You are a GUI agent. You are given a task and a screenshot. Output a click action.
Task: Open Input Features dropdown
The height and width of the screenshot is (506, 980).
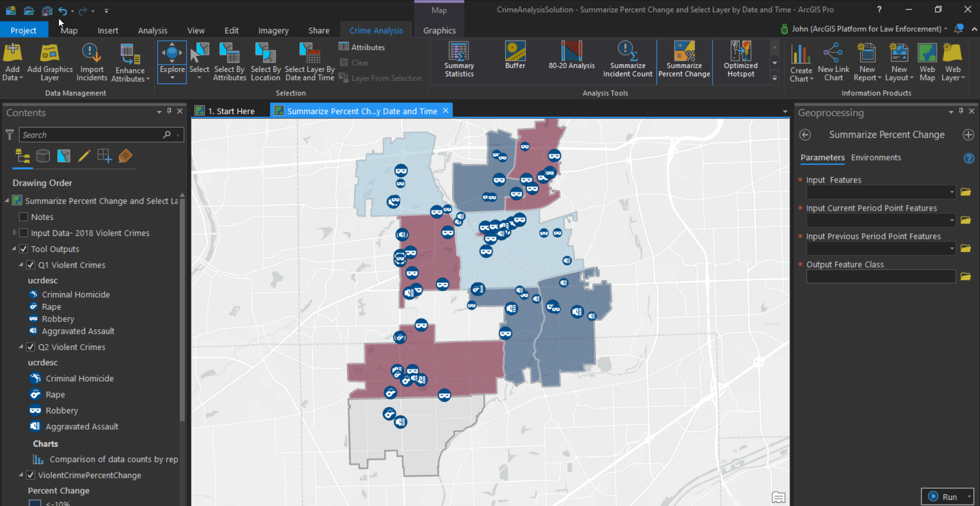click(x=952, y=192)
